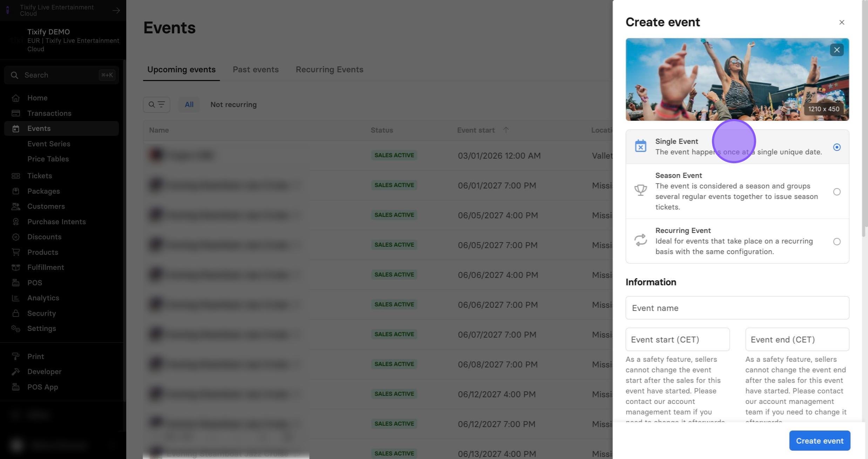
Task: Click the Analytics chart icon in sidebar
Action: tap(15, 298)
